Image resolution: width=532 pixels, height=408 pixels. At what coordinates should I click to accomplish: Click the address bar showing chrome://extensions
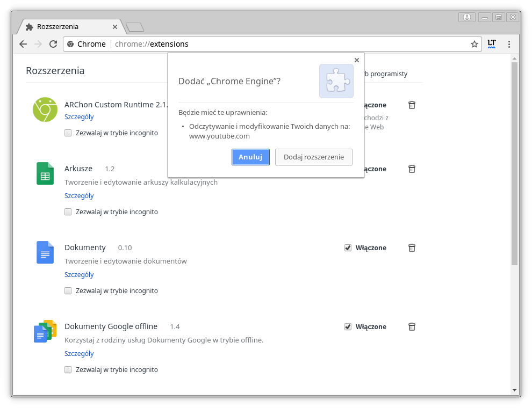coord(272,44)
